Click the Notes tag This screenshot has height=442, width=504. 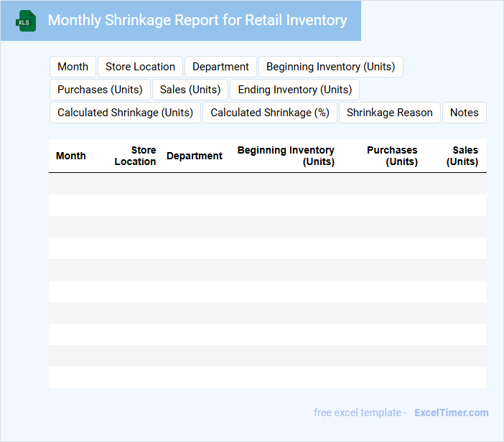coord(464,113)
